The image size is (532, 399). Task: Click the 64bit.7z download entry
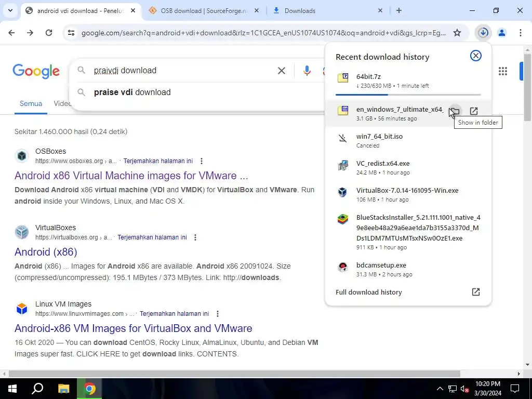[x=408, y=81]
